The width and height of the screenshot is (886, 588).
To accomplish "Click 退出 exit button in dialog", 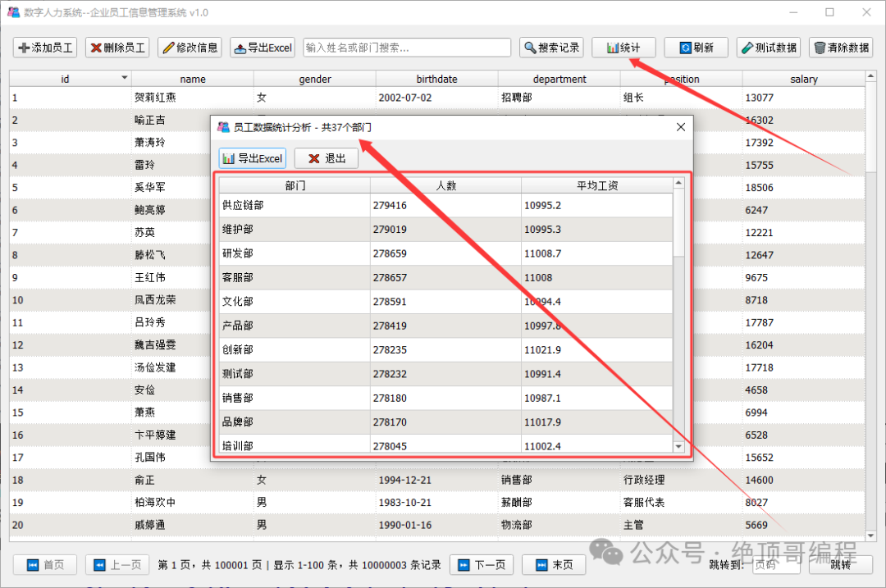I will pos(327,158).
